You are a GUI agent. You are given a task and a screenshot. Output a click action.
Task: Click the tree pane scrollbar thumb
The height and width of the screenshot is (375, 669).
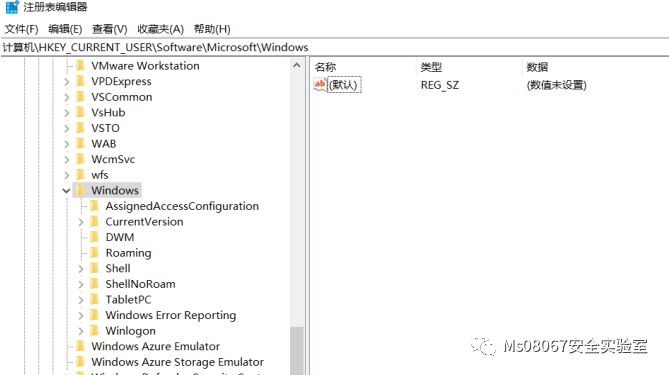[x=297, y=351]
